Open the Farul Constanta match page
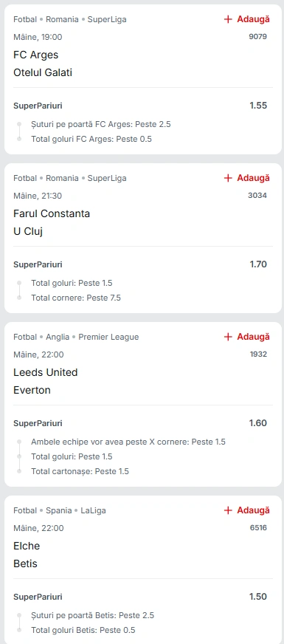 (x=52, y=213)
